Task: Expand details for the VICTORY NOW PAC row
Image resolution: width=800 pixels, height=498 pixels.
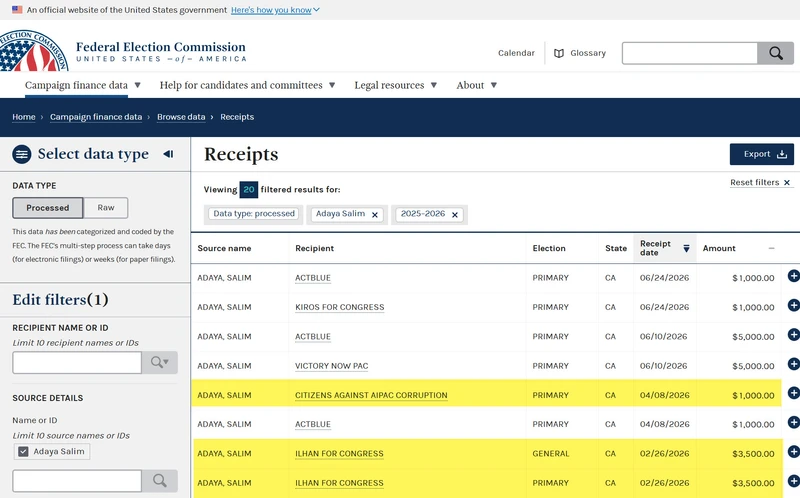Action: [793, 364]
